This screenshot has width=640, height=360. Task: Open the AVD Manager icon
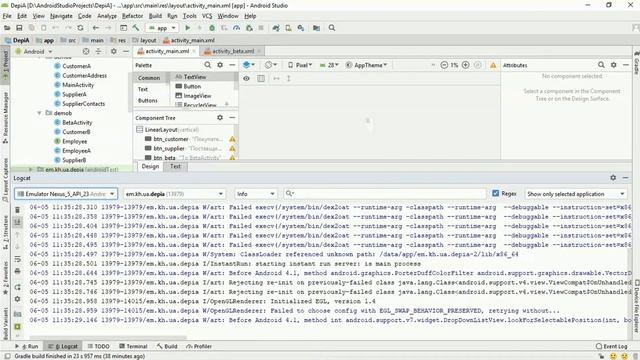click(x=288, y=28)
